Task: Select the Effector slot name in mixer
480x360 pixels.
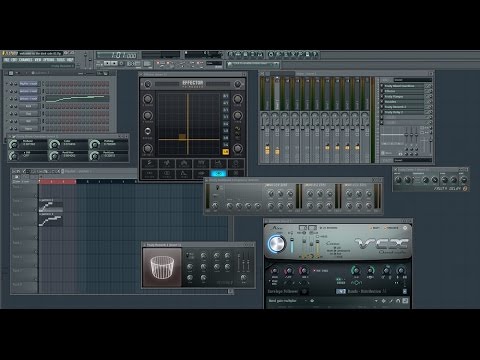Action: (404, 91)
